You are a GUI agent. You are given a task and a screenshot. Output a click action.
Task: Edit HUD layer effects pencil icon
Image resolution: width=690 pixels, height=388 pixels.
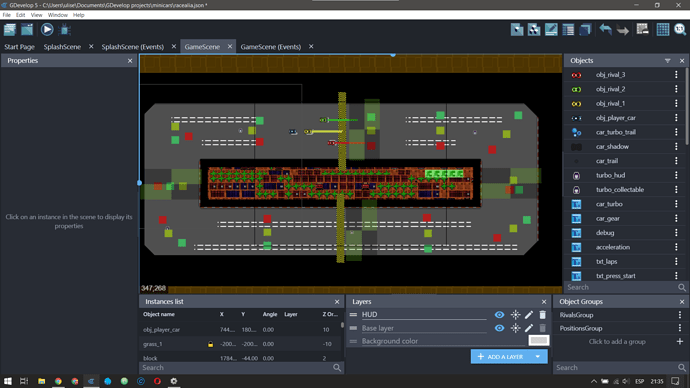coord(529,315)
